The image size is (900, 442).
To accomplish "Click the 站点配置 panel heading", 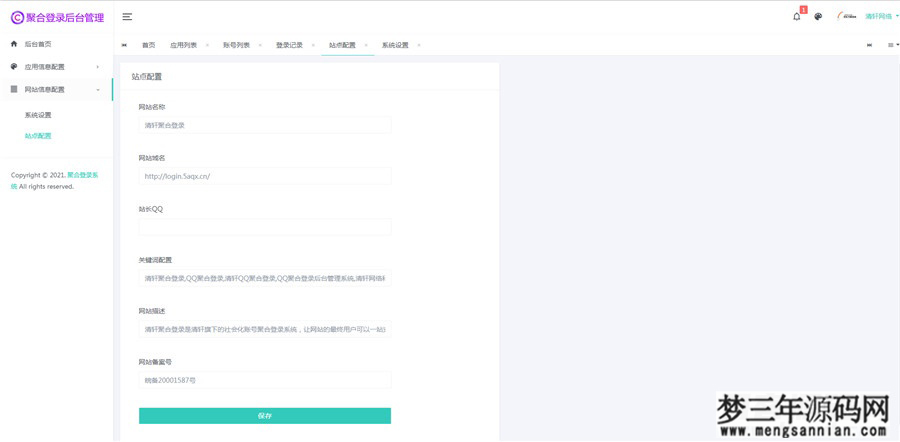I will point(147,76).
